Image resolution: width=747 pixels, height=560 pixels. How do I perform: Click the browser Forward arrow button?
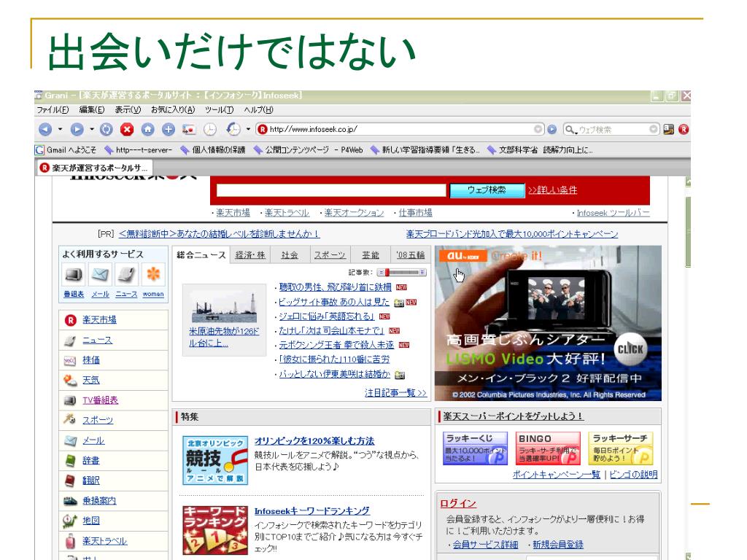coord(77,129)
